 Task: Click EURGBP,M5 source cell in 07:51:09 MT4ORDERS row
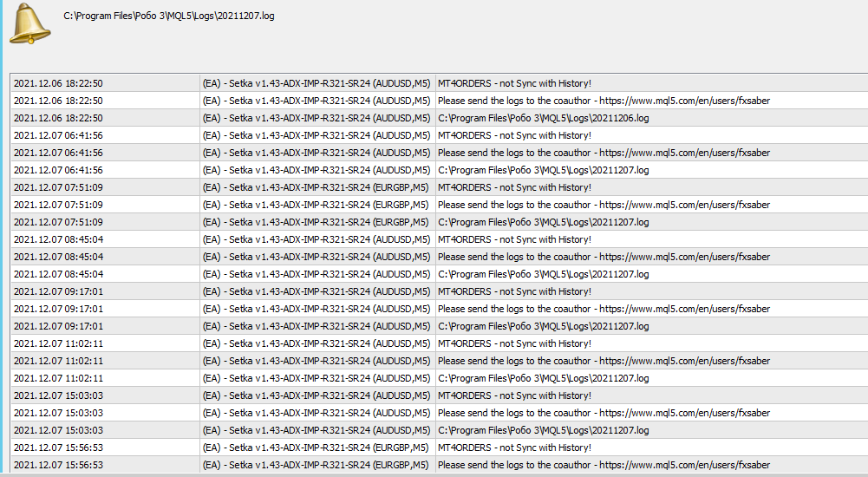tap(316, 187)
